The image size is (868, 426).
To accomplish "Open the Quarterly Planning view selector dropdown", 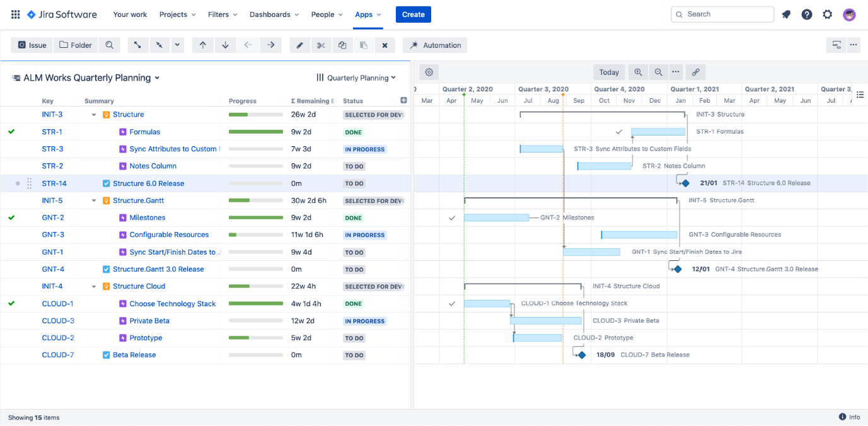I will click(356, 78).
